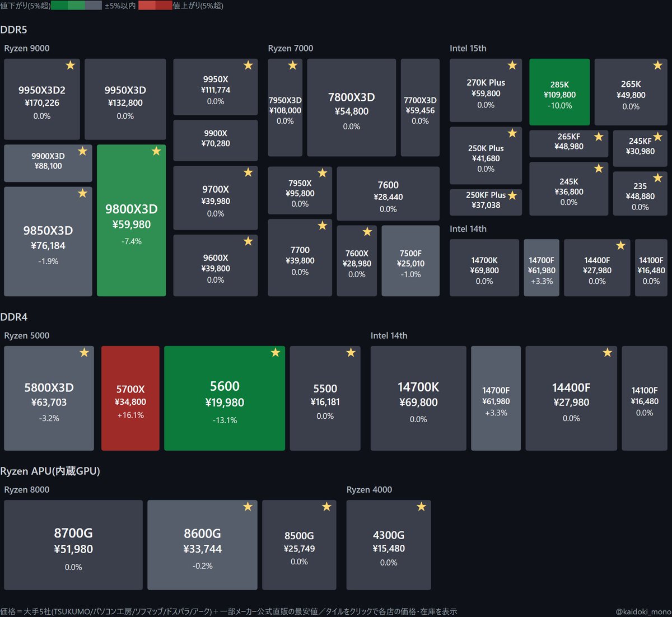Open the 14700F tile in DDR4 Intel 14th
This screenshot has width=672, height=617.
tap(496, 398)
